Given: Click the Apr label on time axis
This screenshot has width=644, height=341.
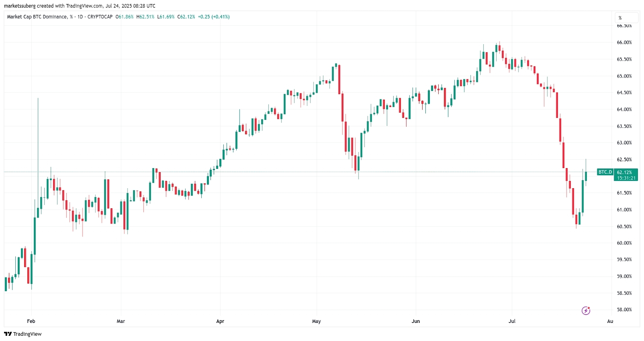Looking at the screenshot, I should [x=220, y=321].
